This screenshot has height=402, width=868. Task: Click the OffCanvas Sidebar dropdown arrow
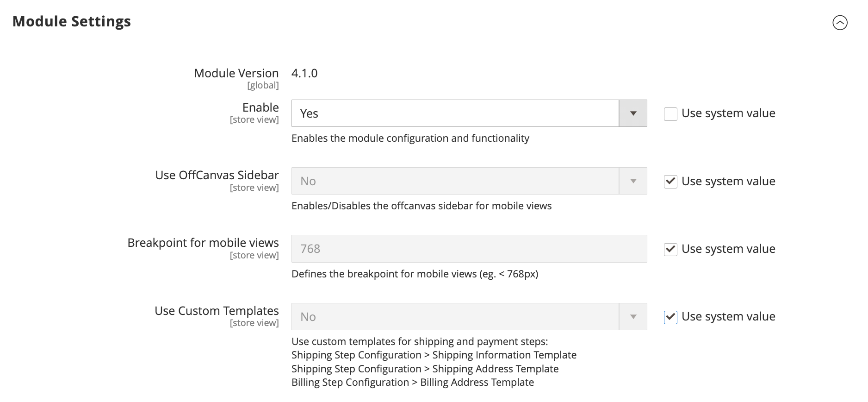[x=633, y=181]
